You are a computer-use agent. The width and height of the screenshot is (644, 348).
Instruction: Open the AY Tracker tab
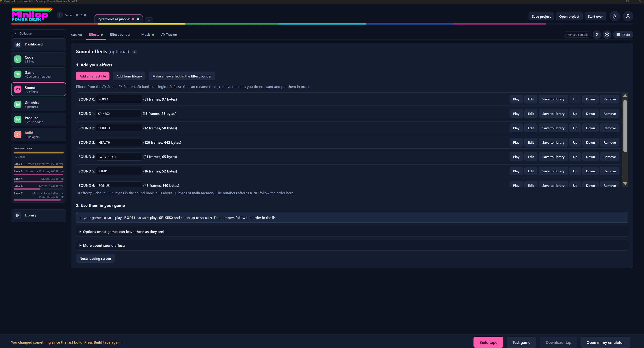[169, 35]
